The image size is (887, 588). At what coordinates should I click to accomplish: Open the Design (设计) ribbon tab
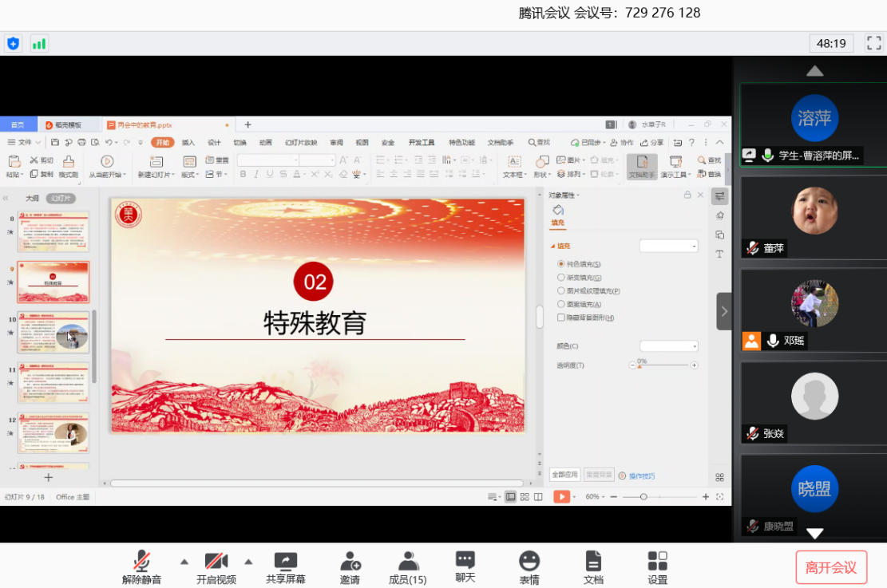coord(214,143)
